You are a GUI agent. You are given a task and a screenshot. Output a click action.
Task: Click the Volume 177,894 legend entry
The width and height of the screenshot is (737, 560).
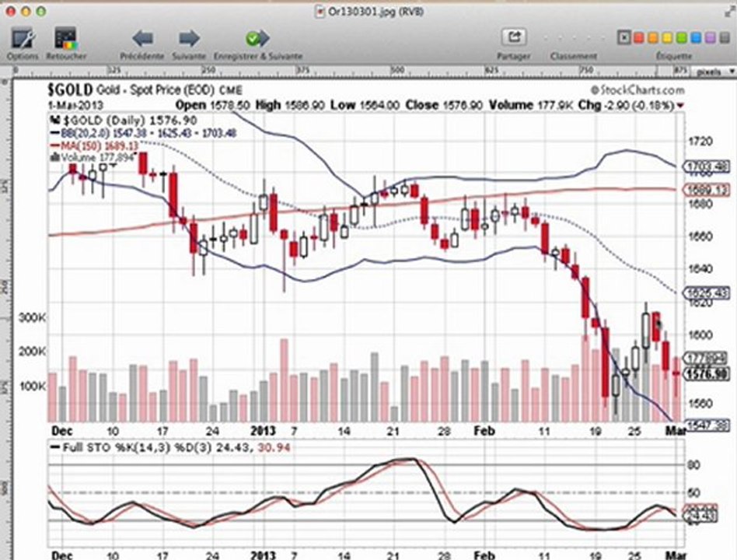tap(92, 158)
